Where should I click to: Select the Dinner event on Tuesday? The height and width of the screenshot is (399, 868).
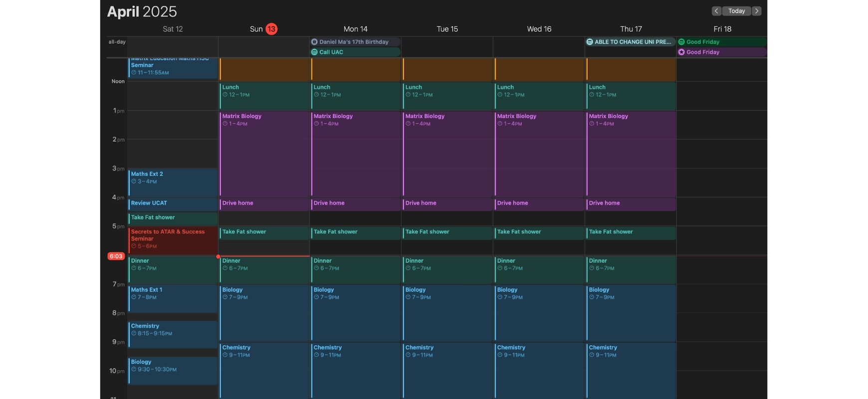pyautogui.click(x=447, y=269)
